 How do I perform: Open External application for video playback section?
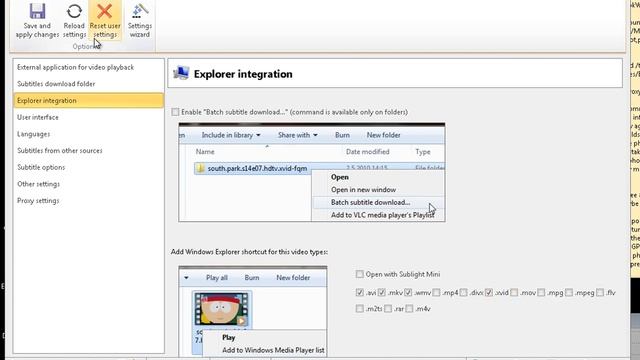(88, 67)
